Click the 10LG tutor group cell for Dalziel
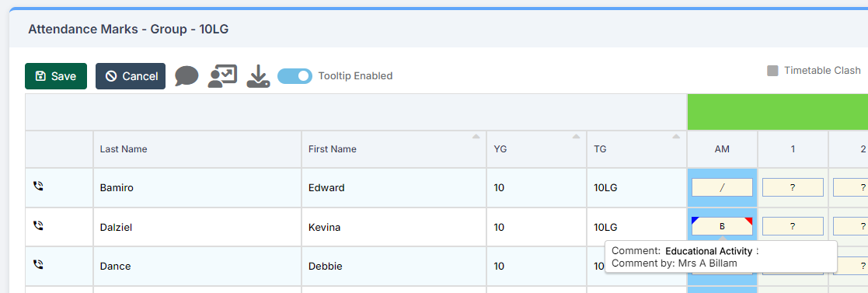 [x=636, y=227]
